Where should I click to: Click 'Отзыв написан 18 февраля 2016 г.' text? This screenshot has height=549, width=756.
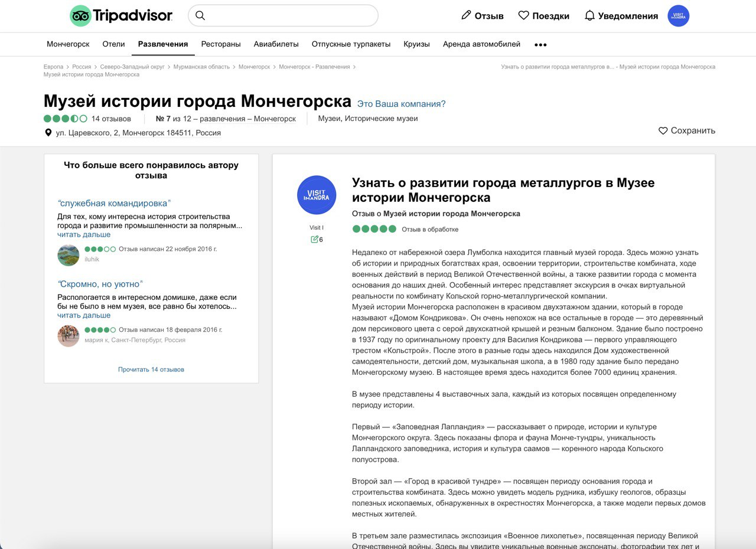click(171, 330)
